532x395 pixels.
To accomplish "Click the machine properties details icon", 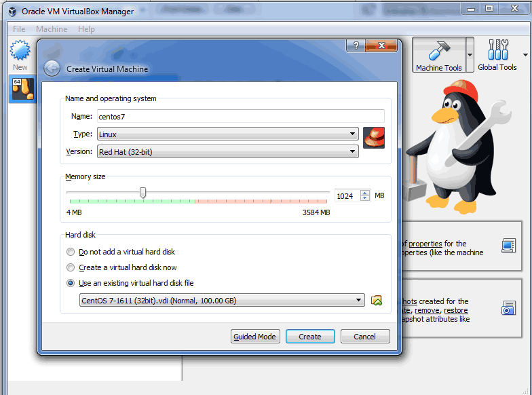I will [x=508, y=246].
